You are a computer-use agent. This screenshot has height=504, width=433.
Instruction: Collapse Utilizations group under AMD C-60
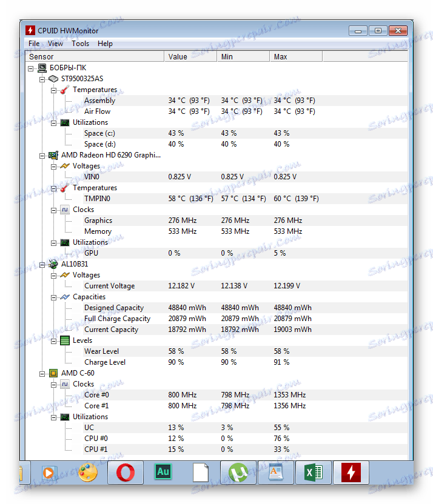coord(54,417)
